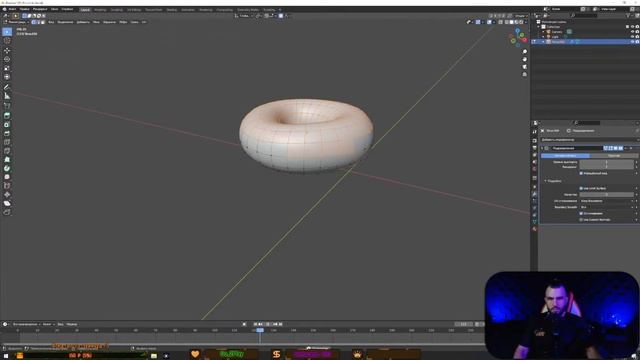The image size is (640, 360).
Task: Open the Edit Mode selector dropdown
Action: click(x=16, y=22)
